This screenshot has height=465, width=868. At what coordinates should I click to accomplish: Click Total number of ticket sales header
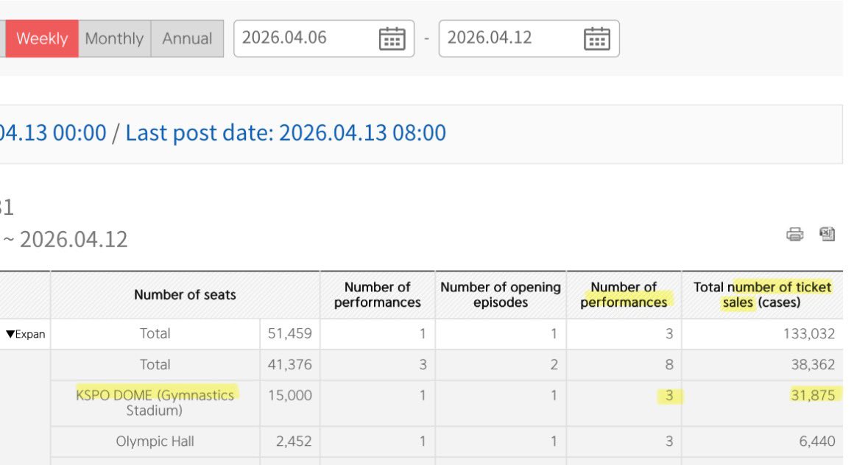(x=762, y=295)
